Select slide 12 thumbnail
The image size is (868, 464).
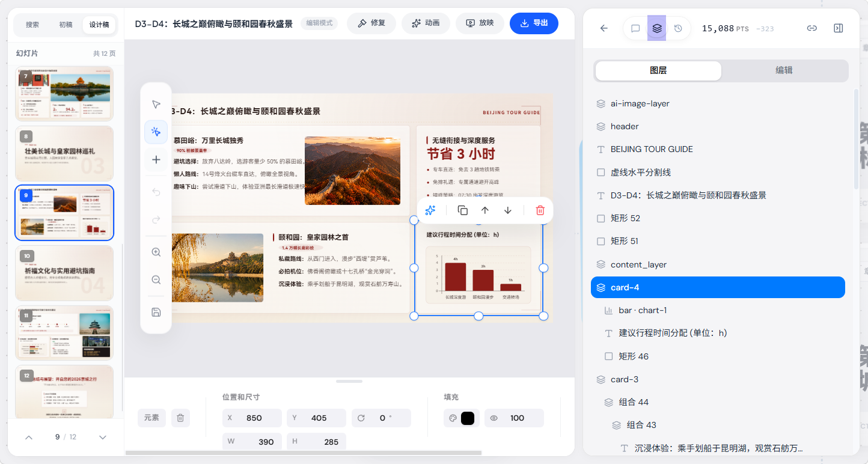click(64, 392)
